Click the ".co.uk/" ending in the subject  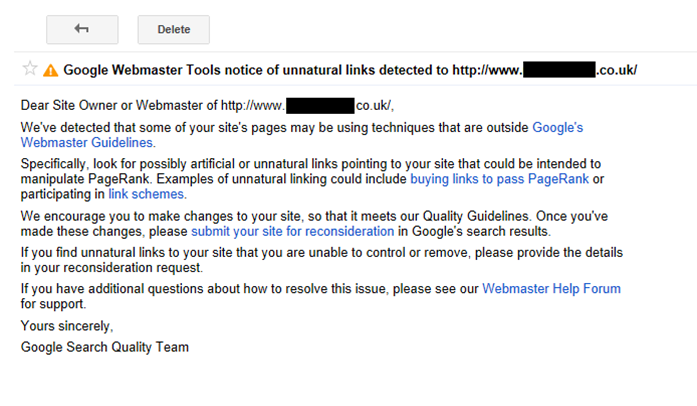pos(616,70)
